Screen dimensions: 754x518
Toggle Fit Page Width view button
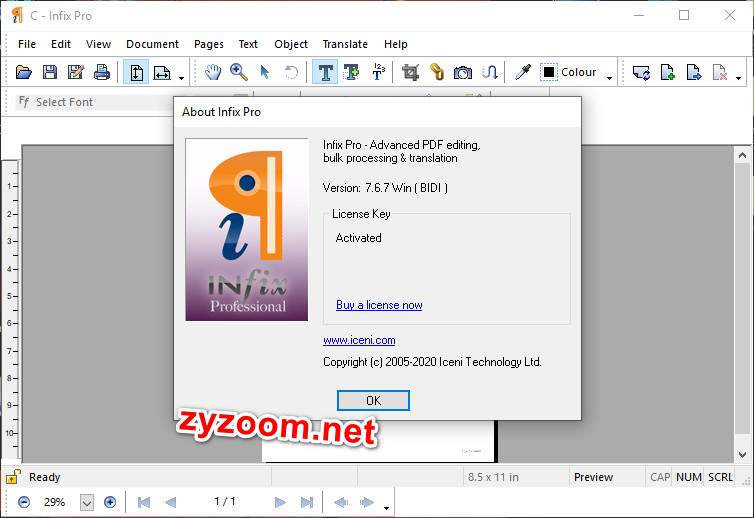tap(162, 72)
